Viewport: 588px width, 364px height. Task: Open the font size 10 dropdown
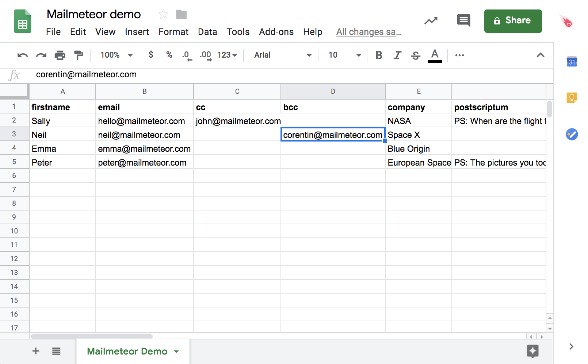click(x=345, y=55)
